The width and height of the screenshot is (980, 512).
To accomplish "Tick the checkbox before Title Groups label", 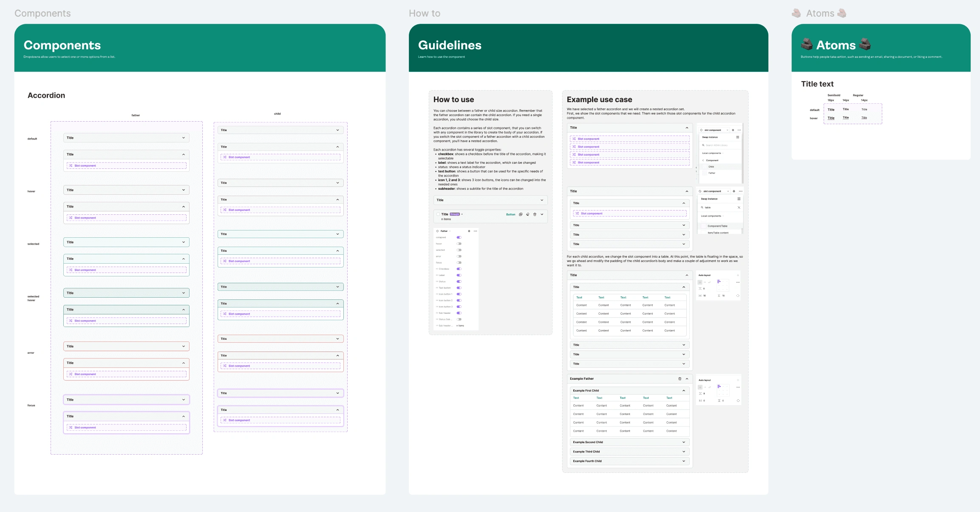I will click(x=438, y=214).
